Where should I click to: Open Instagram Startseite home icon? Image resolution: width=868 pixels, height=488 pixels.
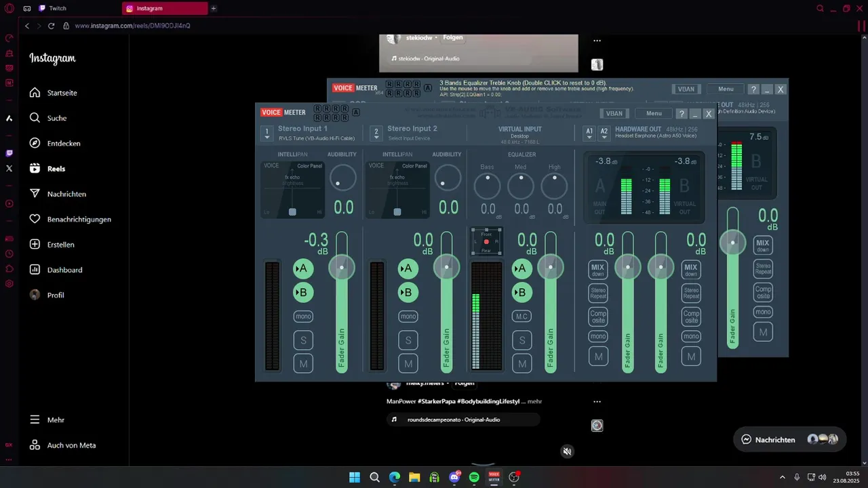point(35,93)
